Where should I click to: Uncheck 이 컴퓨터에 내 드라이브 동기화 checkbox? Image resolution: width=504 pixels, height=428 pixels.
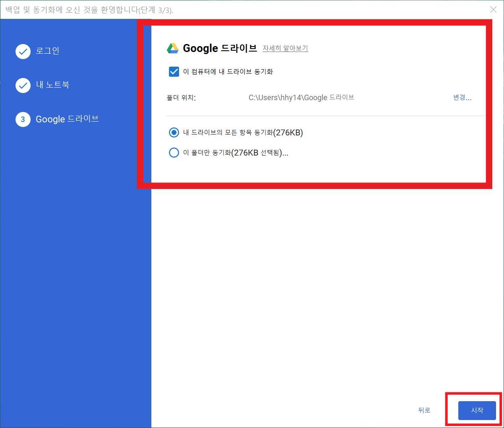(174, 72)
